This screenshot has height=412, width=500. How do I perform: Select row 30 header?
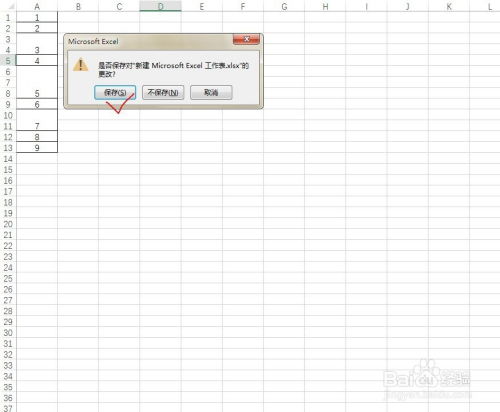[x=8, y=333]
